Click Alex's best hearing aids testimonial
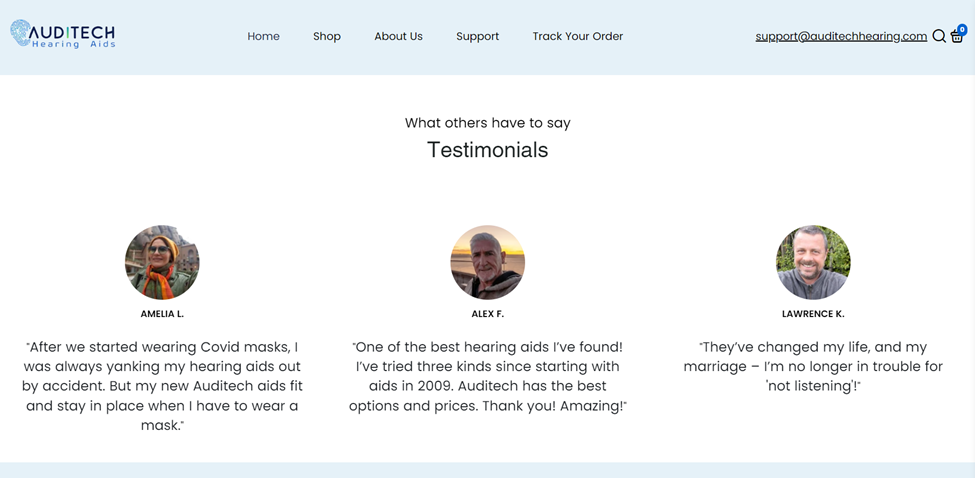 coord(488,376)
